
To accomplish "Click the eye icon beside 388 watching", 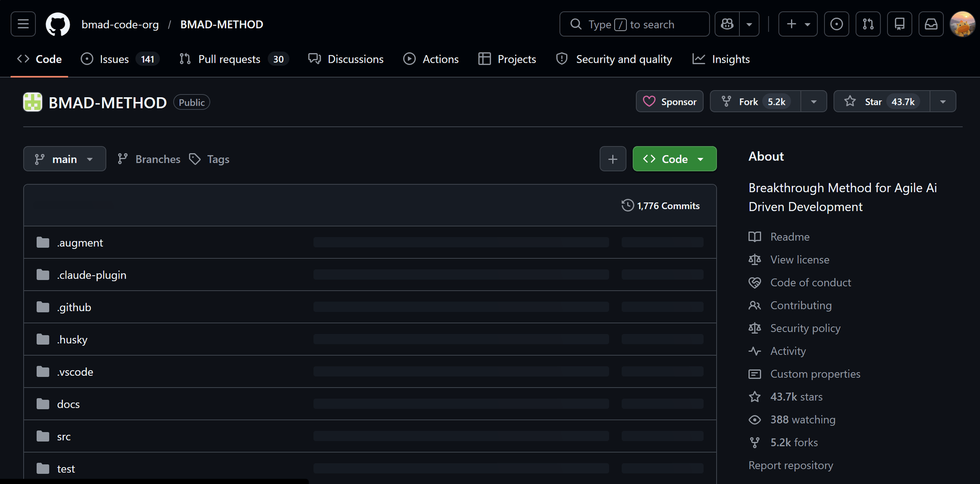I will 755,420.
